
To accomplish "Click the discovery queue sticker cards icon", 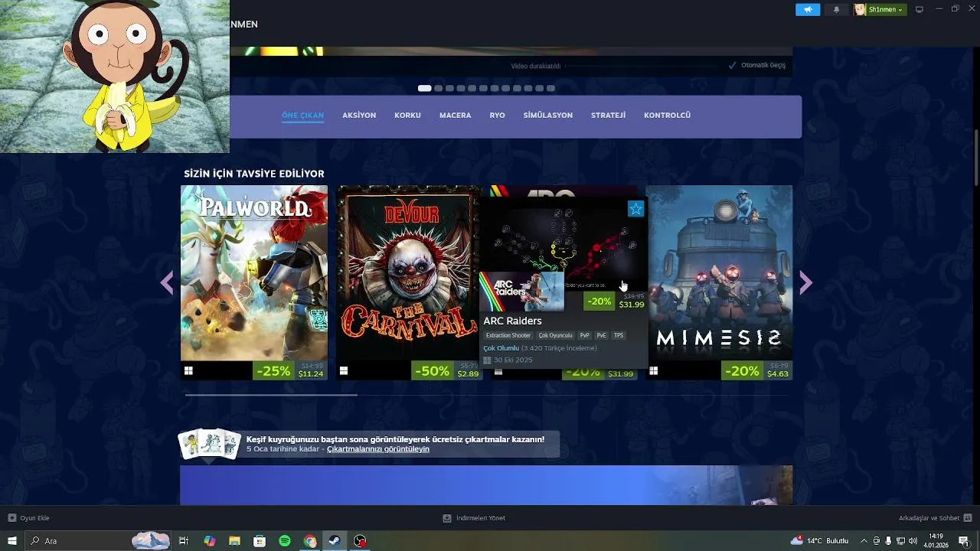I will [209, 444].
